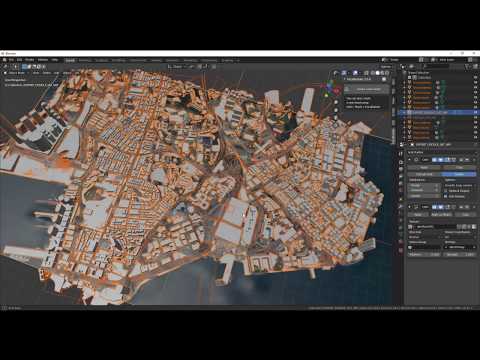Open Texture properties tab
480x360 pixels.
click(x=401, y=250)
